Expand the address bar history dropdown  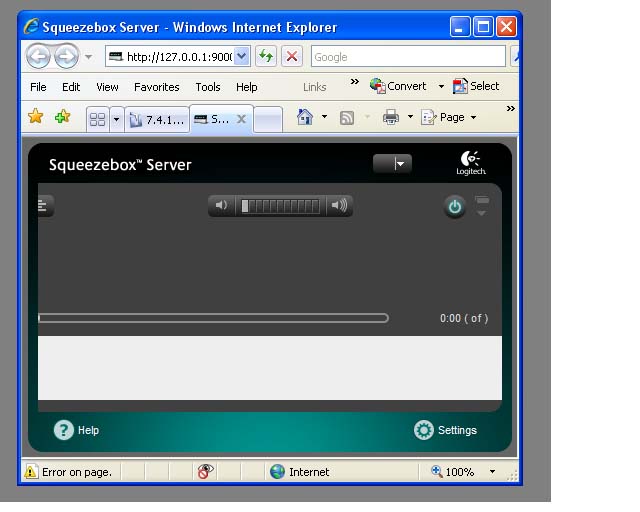[x=242, y=56]
